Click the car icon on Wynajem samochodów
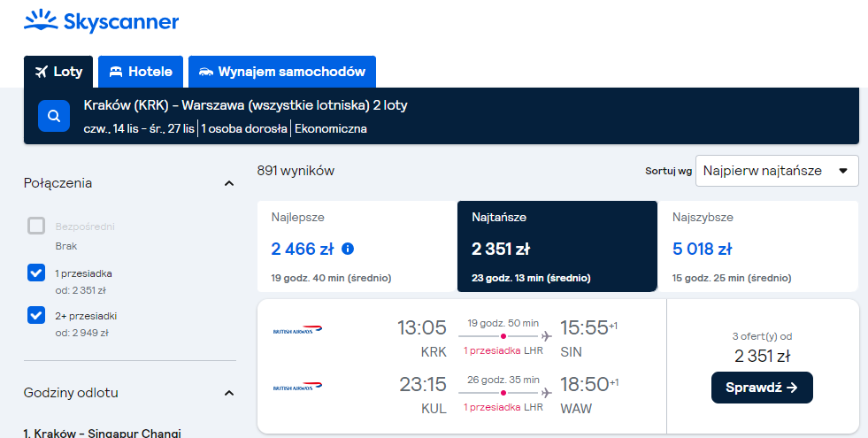 [x=206, y=72]
